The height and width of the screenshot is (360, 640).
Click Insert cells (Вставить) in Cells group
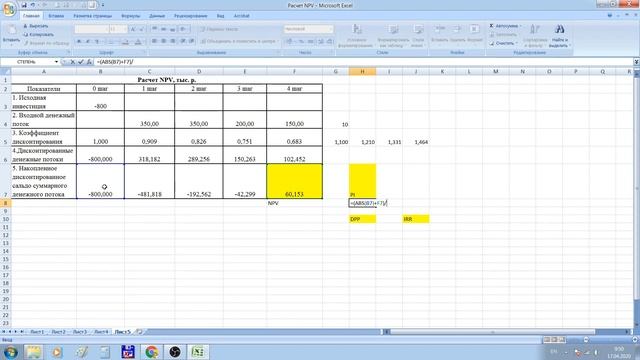click(440, 33)
